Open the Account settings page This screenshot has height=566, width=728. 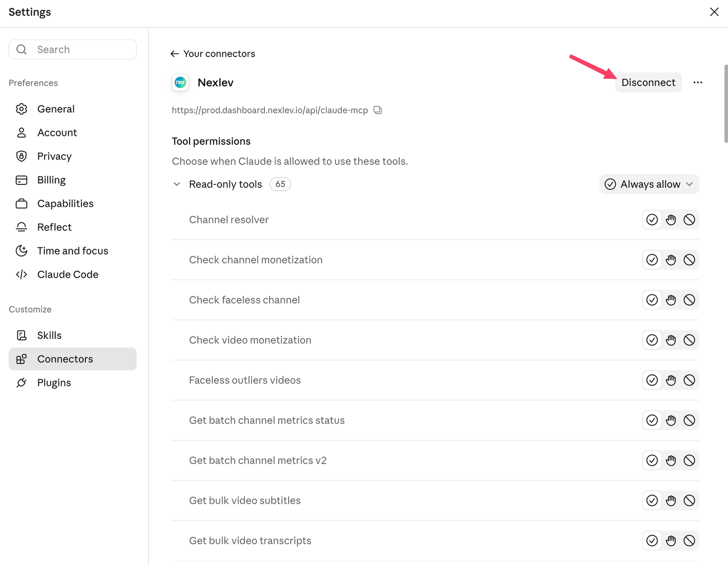(x=72, y=133)
